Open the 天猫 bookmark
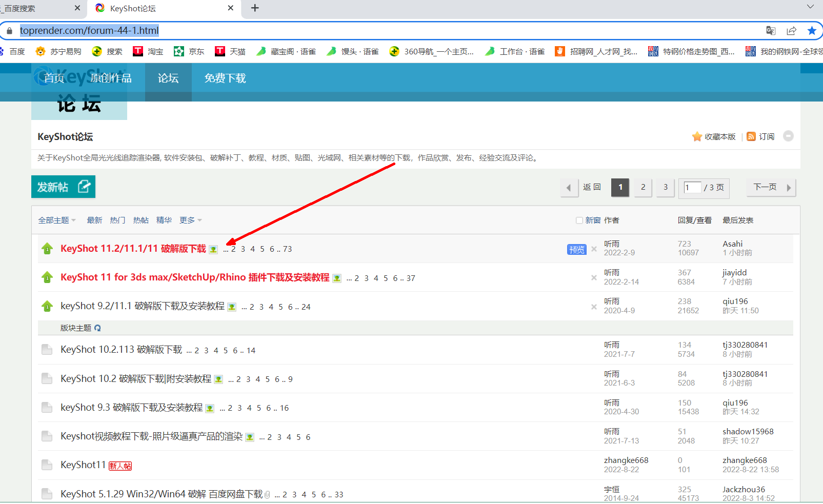Image resolution: width=823 pixels, height=504 pixels. pyautogui.click(x=230, y=51)
